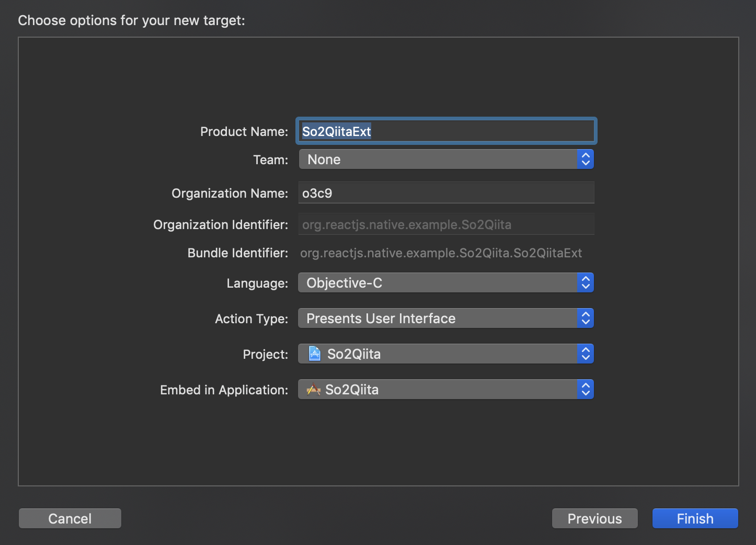
Task: Click the Previous button
Action: [594, 518]
